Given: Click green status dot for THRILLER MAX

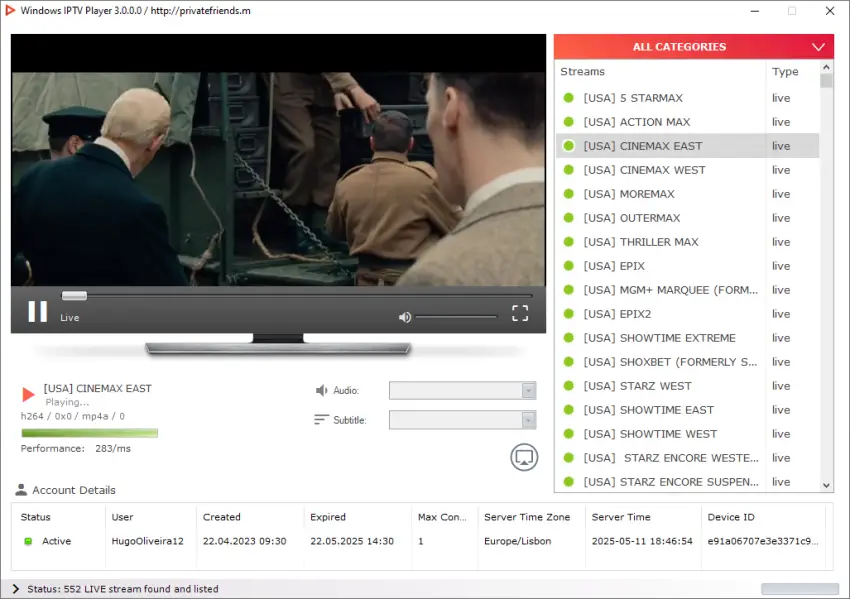Looking at the screenshot, I should [x=569, y=242].
